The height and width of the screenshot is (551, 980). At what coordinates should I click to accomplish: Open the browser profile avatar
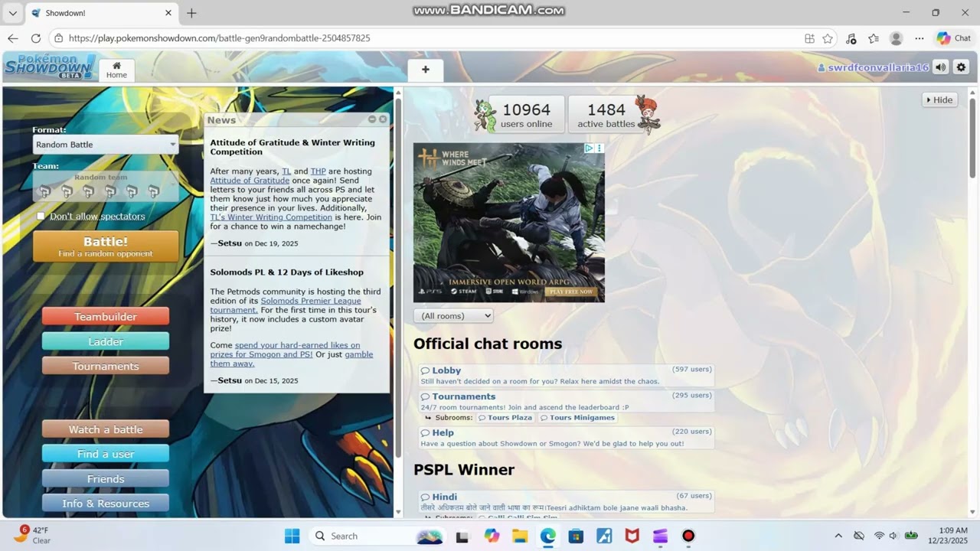coord(897,38)
